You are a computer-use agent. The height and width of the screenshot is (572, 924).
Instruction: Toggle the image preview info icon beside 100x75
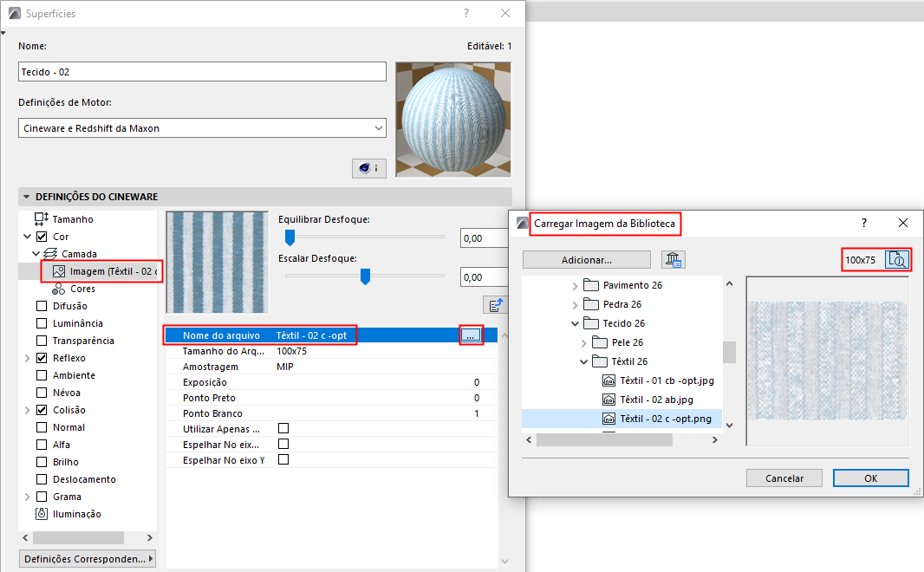click(897, 260)
